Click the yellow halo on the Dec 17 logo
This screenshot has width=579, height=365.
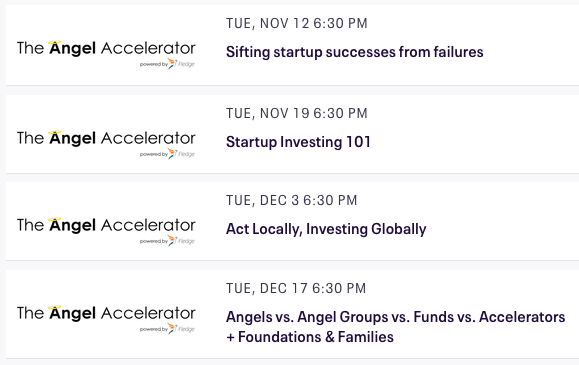[x=55, y=307]
